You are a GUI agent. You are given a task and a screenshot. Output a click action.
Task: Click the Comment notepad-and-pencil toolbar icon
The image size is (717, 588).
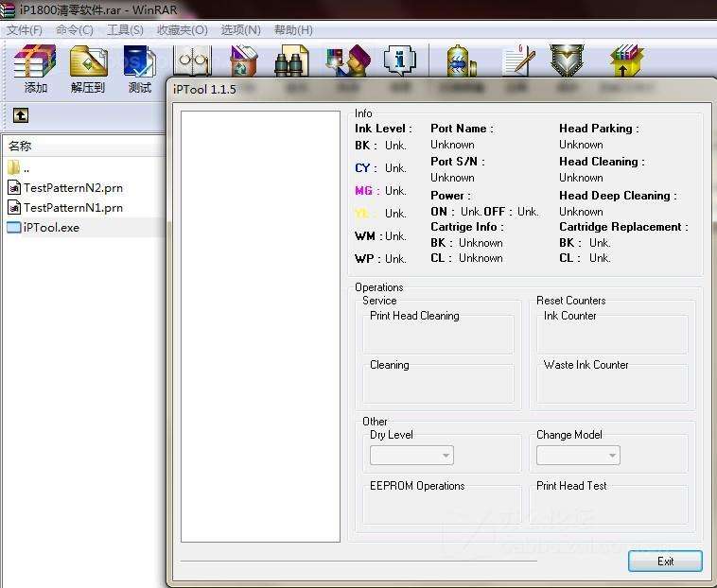[518, 61]
